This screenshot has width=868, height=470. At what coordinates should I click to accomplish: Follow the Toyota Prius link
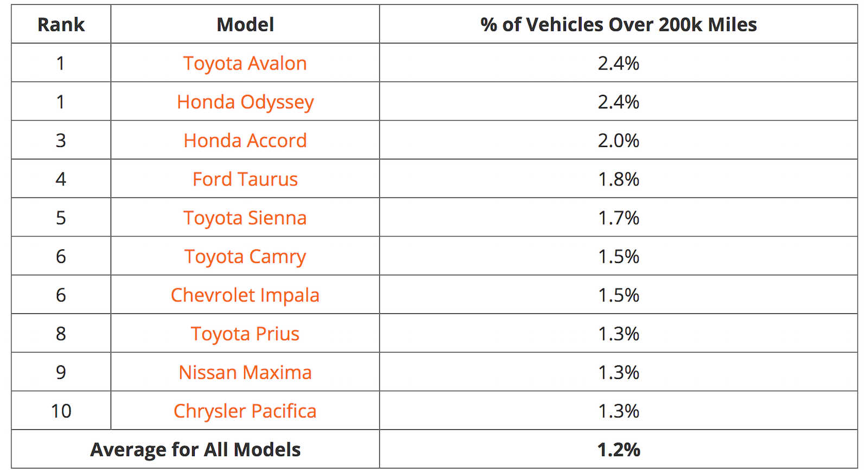coord(245,334)
